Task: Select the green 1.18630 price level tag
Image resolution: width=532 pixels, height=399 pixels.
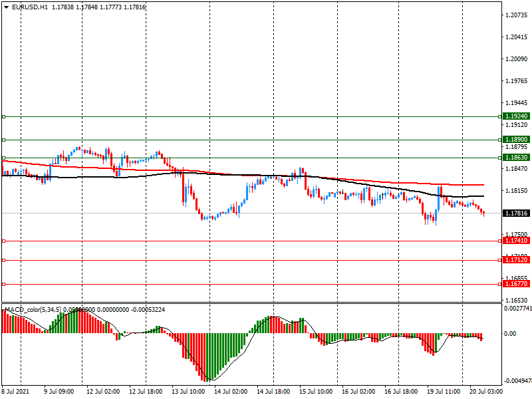Action: coord(516,158)
